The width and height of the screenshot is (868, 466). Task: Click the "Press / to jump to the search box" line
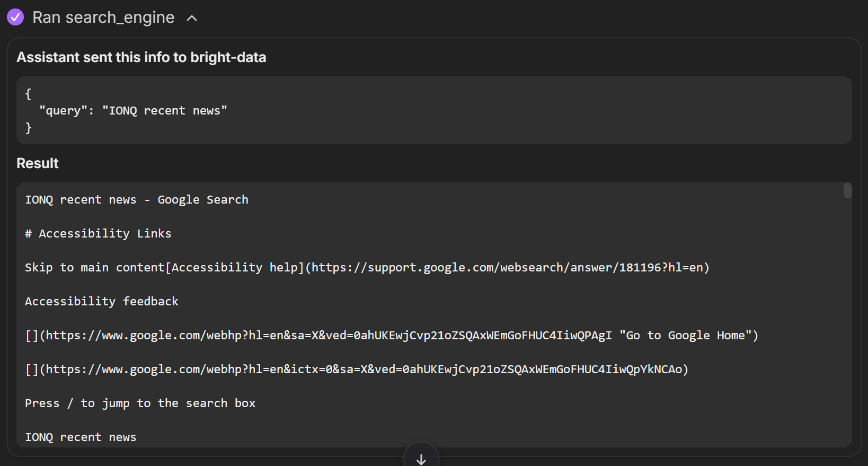pyautogui.click(x=140, y=403)
